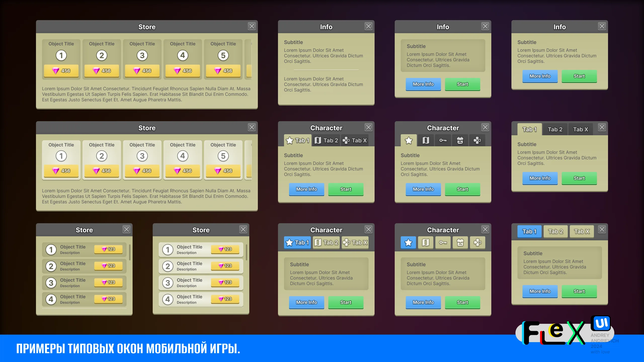
Task: Select key icon tab beside the blue star tab
Action: click(443, 243)
